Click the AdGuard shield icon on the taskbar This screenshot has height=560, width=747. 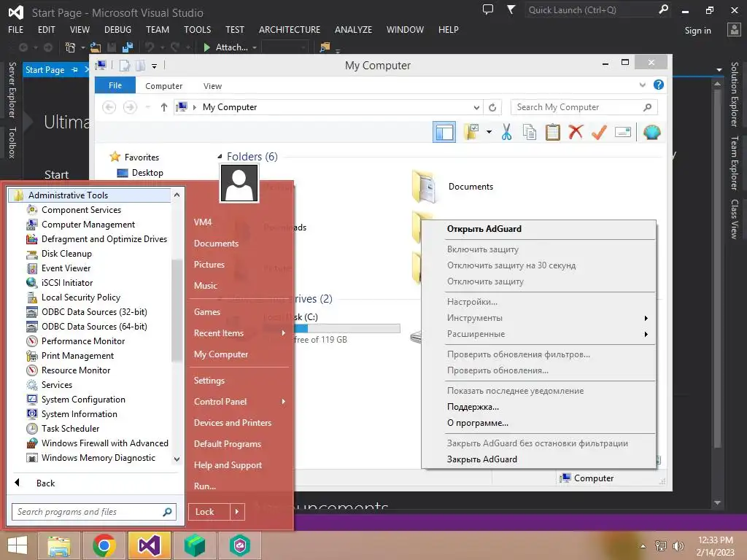[x=239, y=545]
